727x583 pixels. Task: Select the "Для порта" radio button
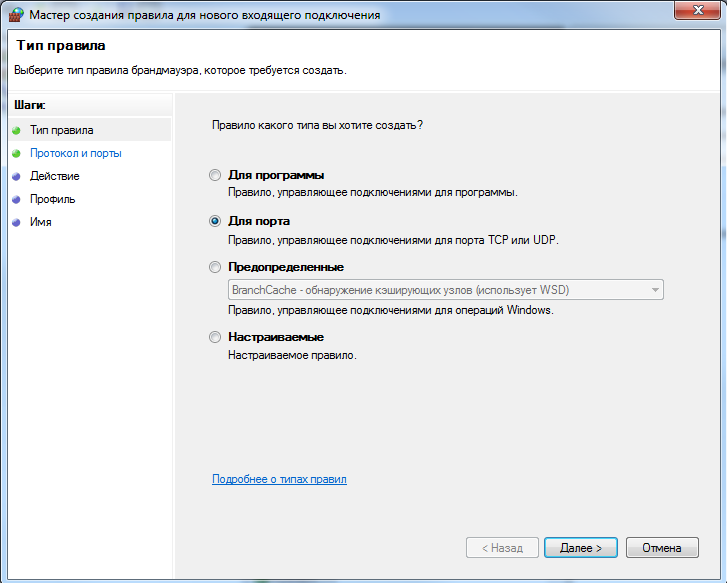(215, 221)
